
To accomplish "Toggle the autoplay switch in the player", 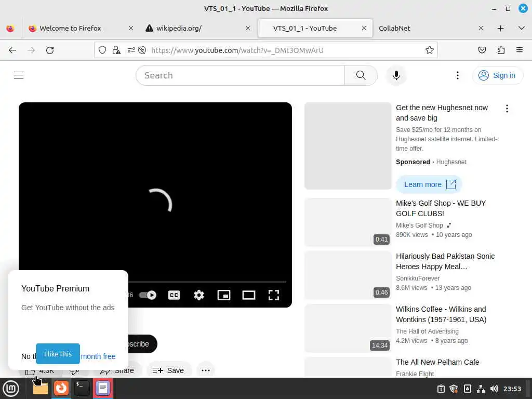I will 148,295.
